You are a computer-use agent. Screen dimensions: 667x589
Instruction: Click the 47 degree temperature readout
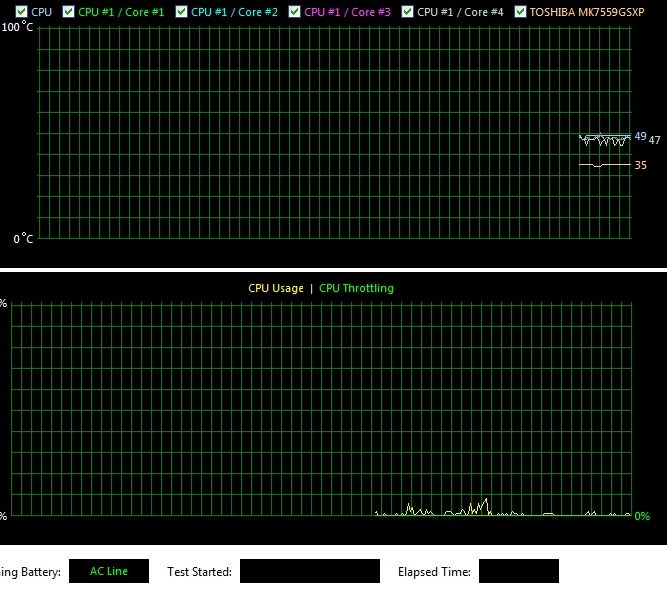[x=654, y=140]
